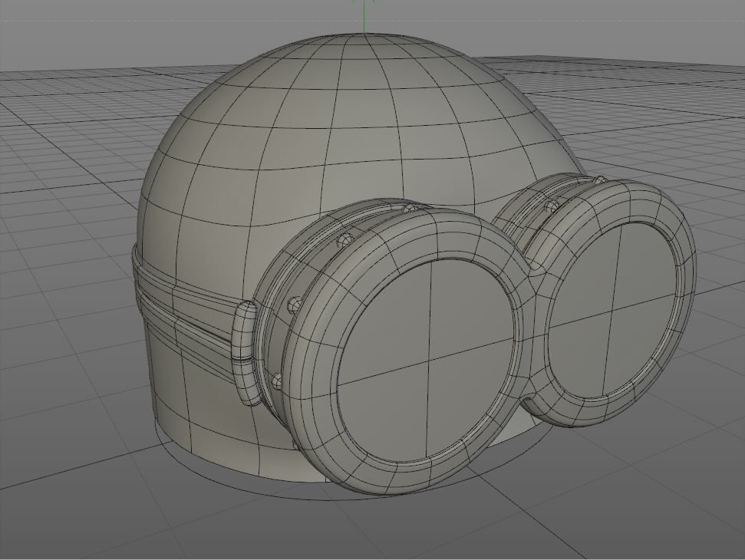The width and height of the screenshot is (745, 560).
Task: Click the green axis line above the dome
Action: 364,17
